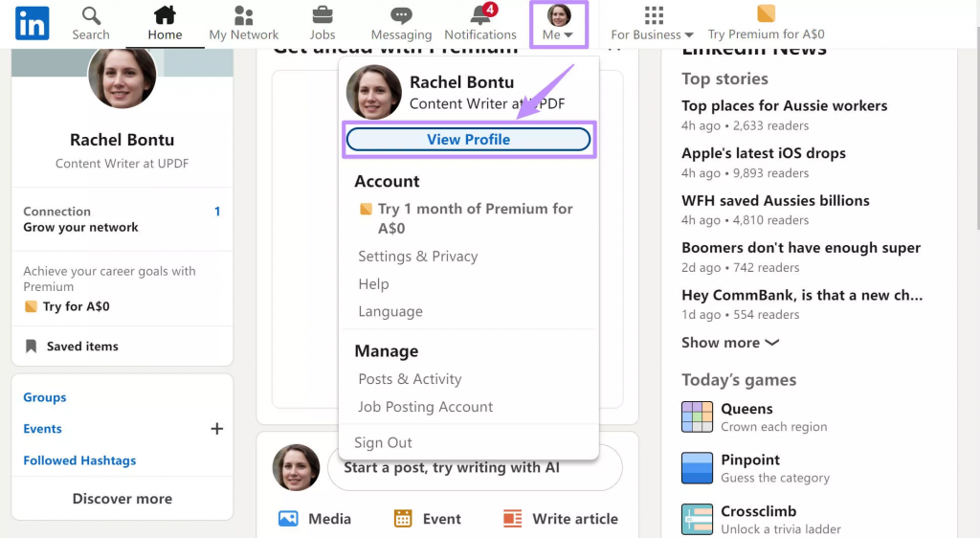This screenshot has height=538, width=980.
Task: Click the Write article icon
Action: click(x=513, y=519)
